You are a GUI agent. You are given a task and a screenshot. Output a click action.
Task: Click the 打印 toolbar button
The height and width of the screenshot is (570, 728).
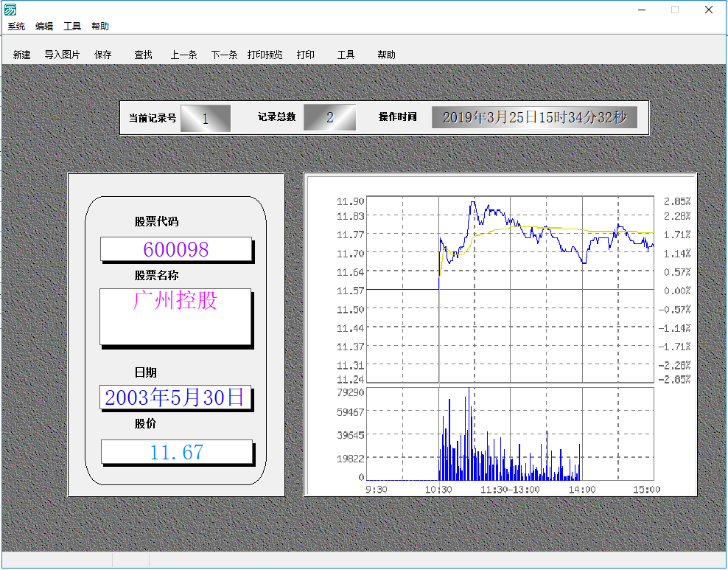[x=306, y=55]
